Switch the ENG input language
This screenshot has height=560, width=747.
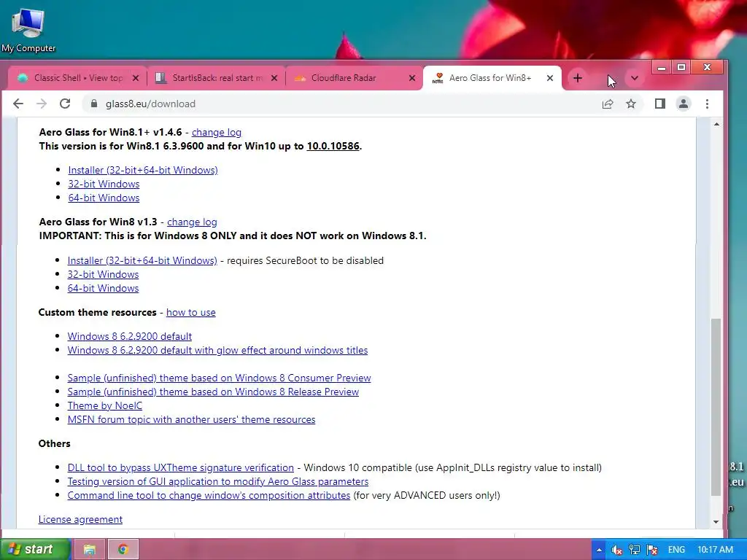(676, 550)
